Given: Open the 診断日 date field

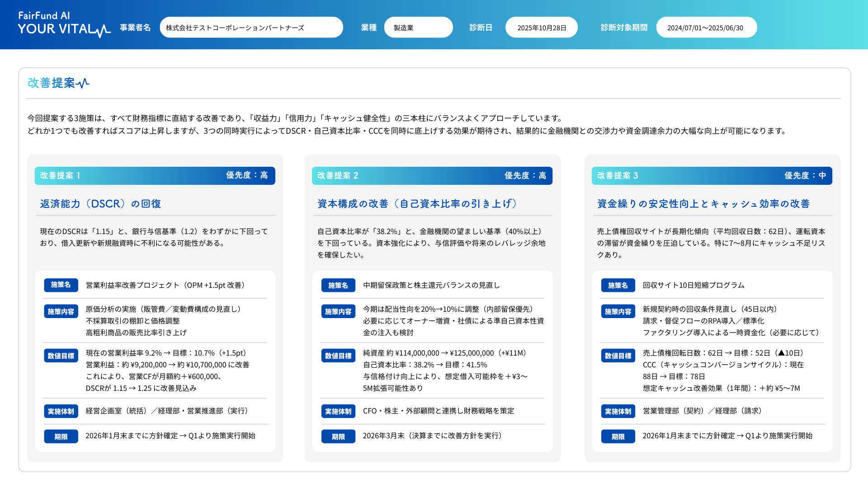Looking at the screenshot, I should point(541,27).
